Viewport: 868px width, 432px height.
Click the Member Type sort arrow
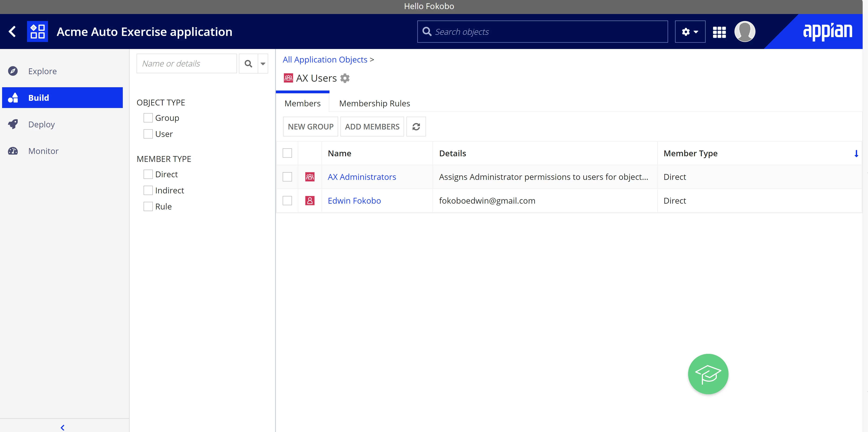pyautogui.click(x=856, y=153)
